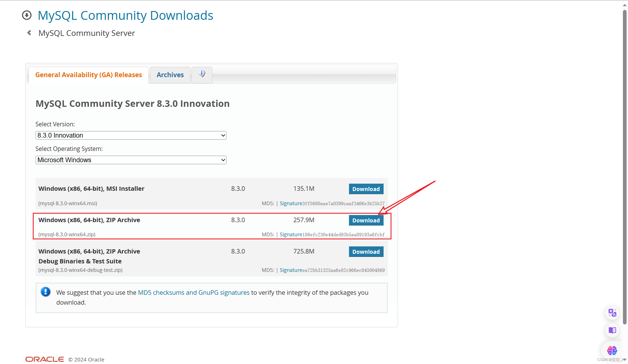The image size is (628, 364).
Task: Click the MySQL Community Server breadcrumb text
Action: coord(86,33)
